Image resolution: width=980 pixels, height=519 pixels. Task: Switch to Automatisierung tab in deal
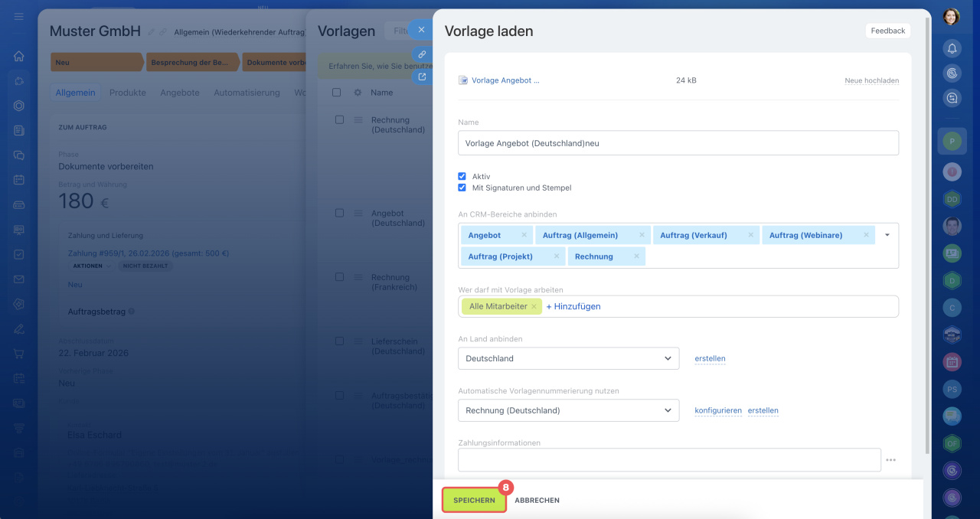247,93
